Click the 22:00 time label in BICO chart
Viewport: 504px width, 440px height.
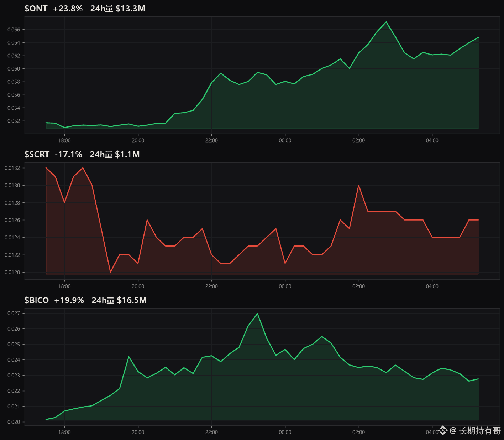coord(211,432)
